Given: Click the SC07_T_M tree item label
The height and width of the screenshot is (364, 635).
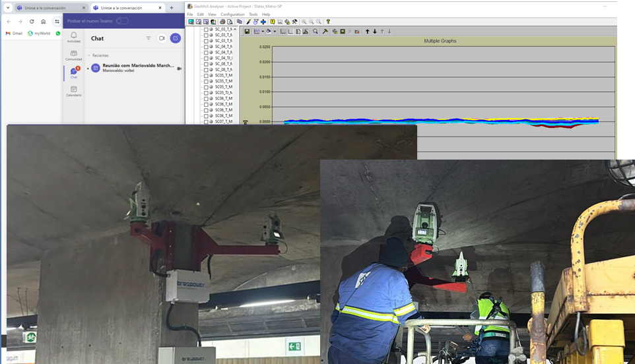Looking at the screenshot, I should 224,122.
